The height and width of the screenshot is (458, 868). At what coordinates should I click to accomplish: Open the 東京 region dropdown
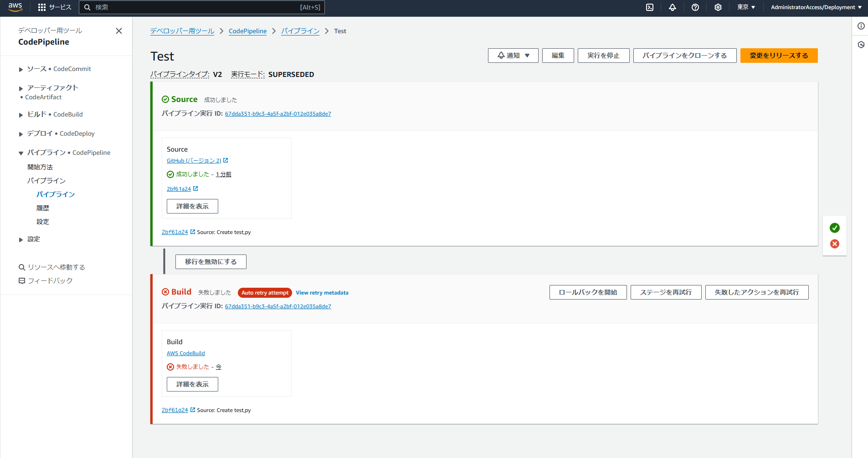pyautogui.click(x=746, y=7)
